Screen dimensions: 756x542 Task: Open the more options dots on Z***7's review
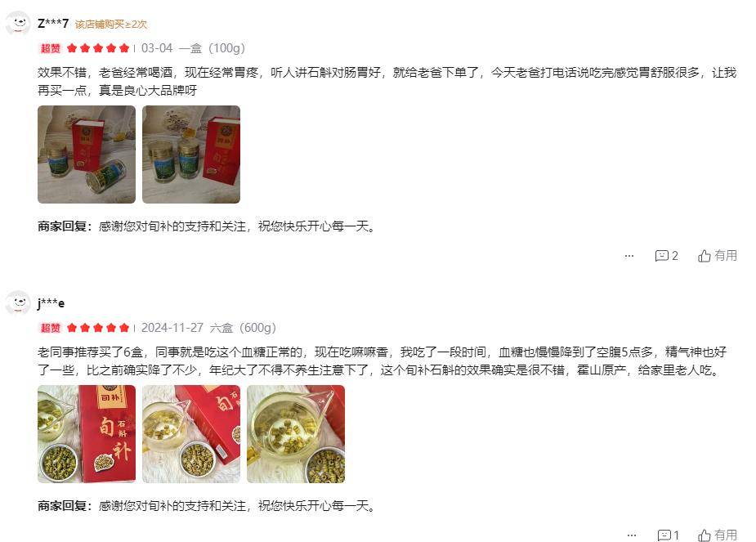point(629,256)
